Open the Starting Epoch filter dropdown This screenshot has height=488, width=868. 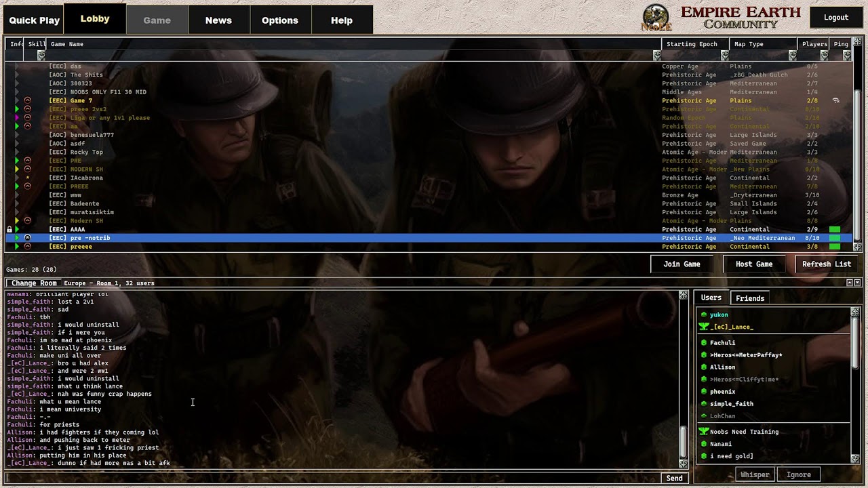point(725,55)
